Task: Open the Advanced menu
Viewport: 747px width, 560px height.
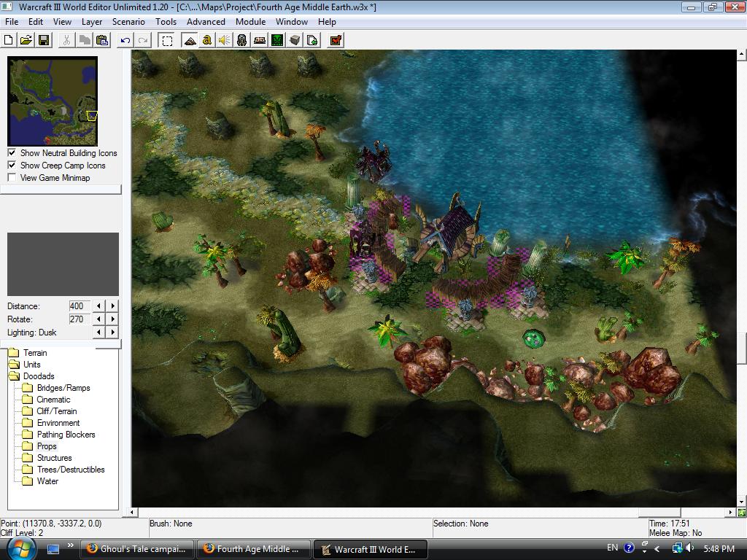Action: (206, 22)
